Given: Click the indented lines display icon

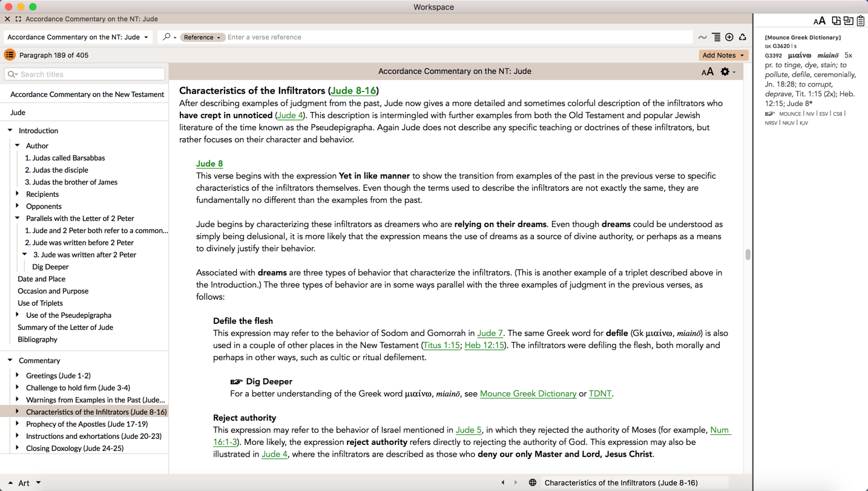Looking at the screenshot, I should (x=716, y=38).
